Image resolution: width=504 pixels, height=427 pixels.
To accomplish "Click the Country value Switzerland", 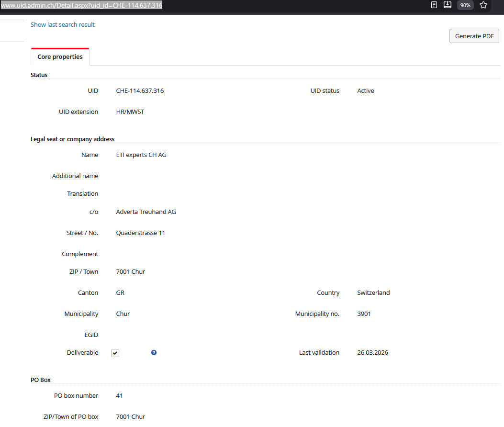I will tap(373, 292).
